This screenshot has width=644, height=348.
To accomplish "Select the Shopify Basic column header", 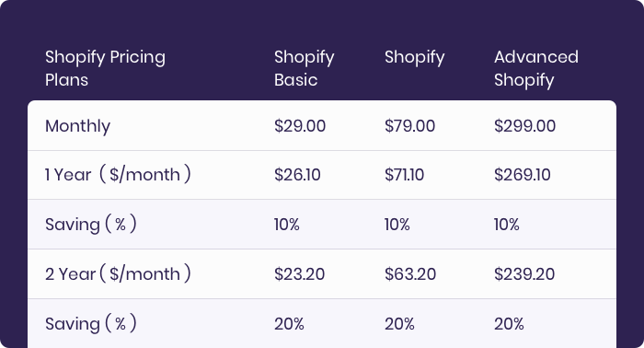I will [x=305, y=68].
